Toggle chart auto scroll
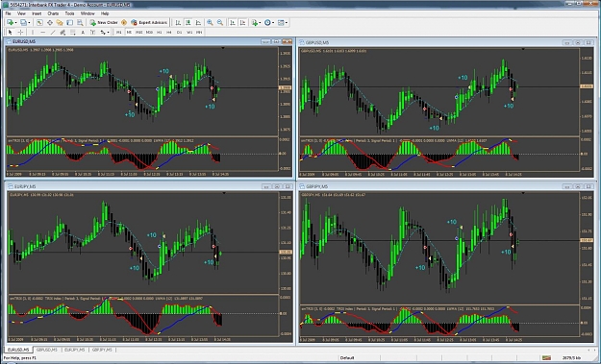Screen dimensions: 601x364 coord(233,23)
